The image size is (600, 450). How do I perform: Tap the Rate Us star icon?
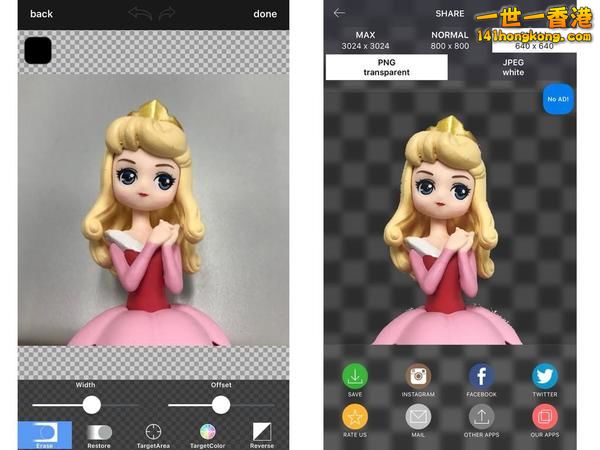[x=355, y=417]
